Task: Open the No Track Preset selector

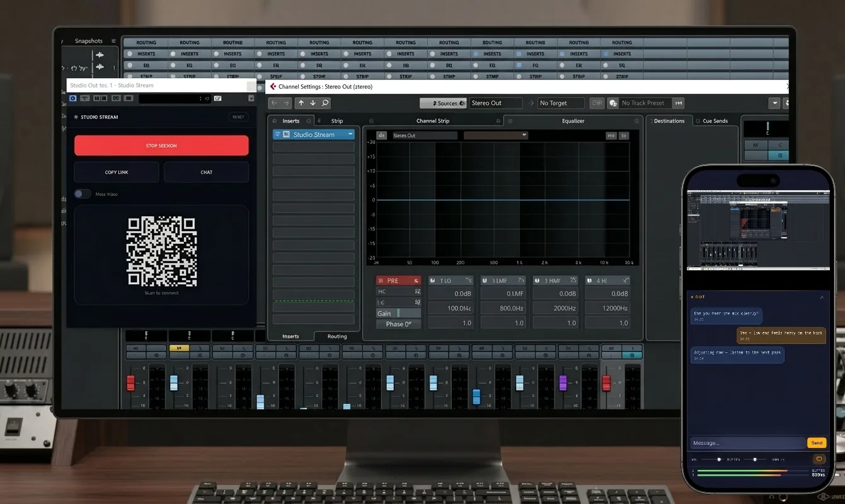Action: click(x=645, y=103)
